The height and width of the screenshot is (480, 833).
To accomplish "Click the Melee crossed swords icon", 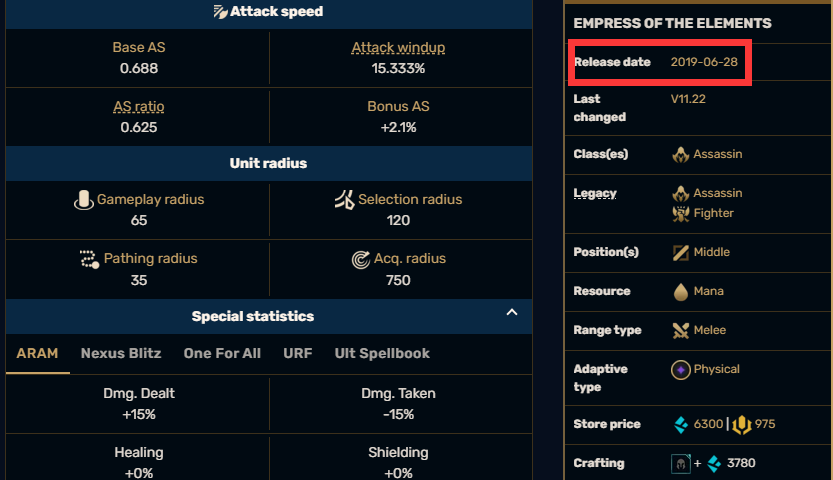I will [681, 330].
